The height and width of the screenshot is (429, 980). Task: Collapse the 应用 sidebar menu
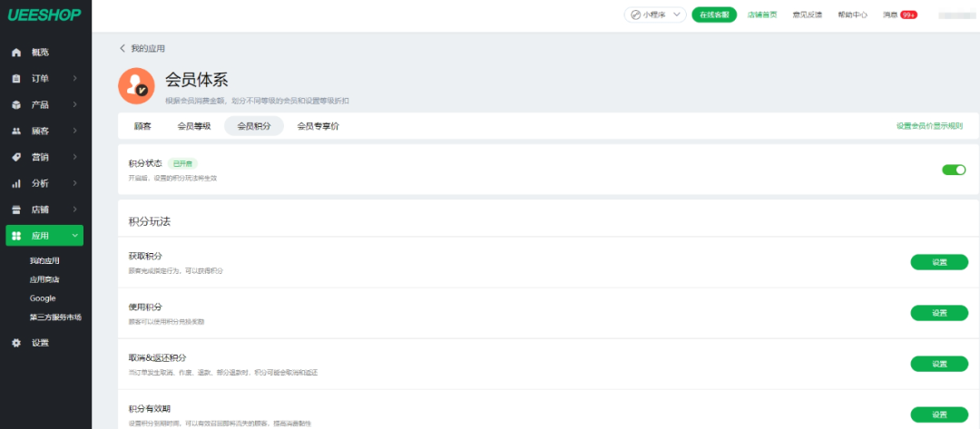click(75, 236)
